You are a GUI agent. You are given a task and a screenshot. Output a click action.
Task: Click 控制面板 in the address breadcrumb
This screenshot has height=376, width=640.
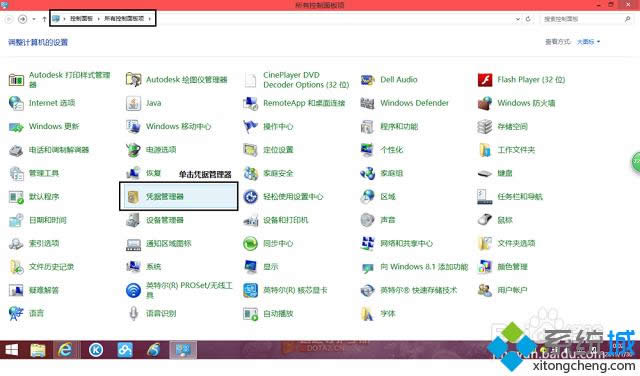tap(81, 19)
